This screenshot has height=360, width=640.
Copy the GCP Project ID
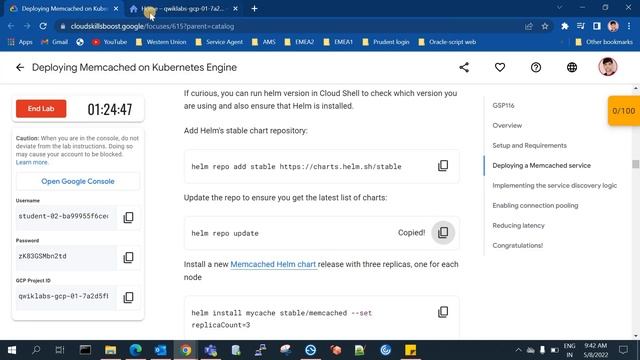point(128,297)
